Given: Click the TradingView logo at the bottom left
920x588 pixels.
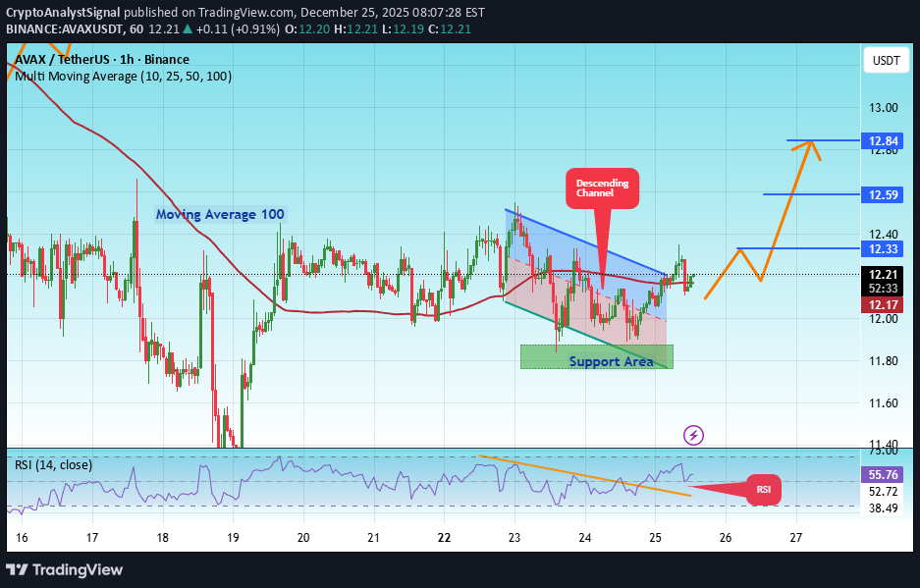Looking at the screenshot, I should pyautogui.click(x=66, y=569).
